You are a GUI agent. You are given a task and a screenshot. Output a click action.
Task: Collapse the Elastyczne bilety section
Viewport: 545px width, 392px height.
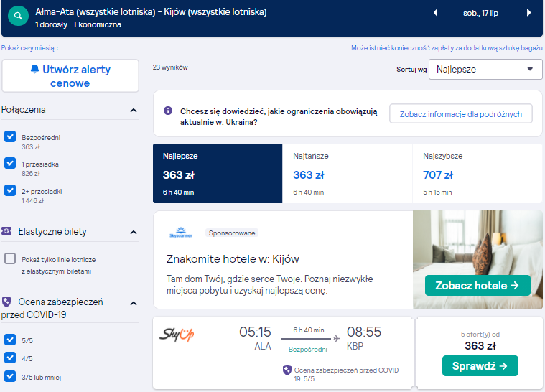(x=134, y=232)
